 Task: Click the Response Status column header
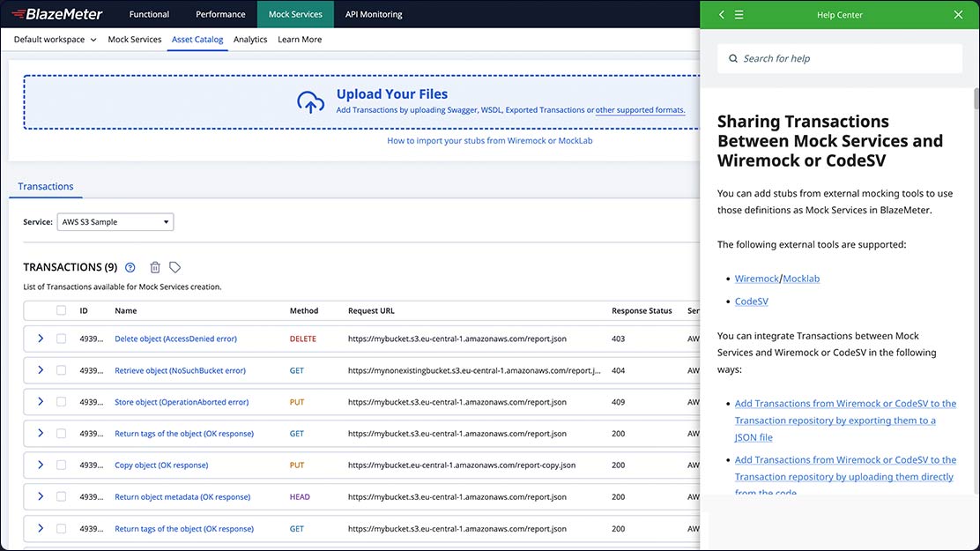642,310
